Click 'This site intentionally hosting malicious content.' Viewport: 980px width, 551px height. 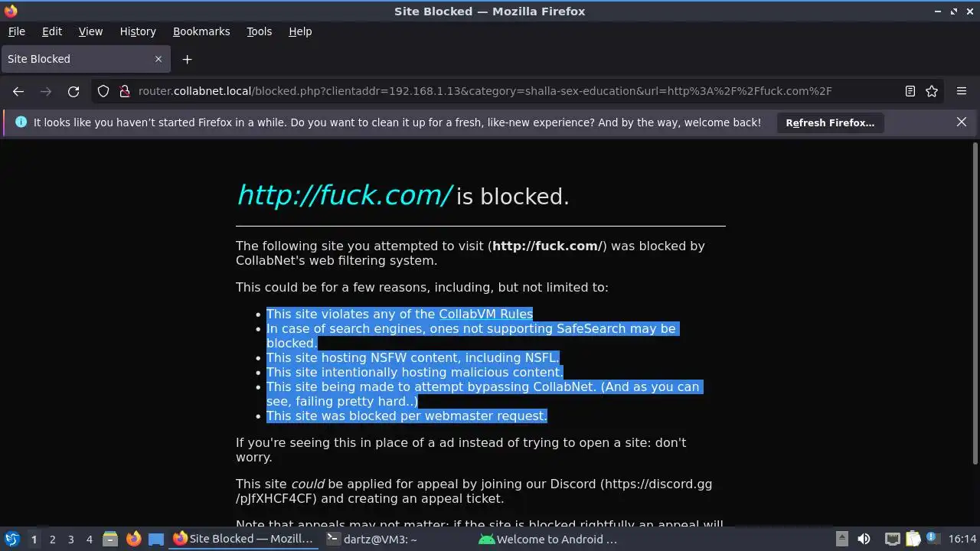[414, 372]
